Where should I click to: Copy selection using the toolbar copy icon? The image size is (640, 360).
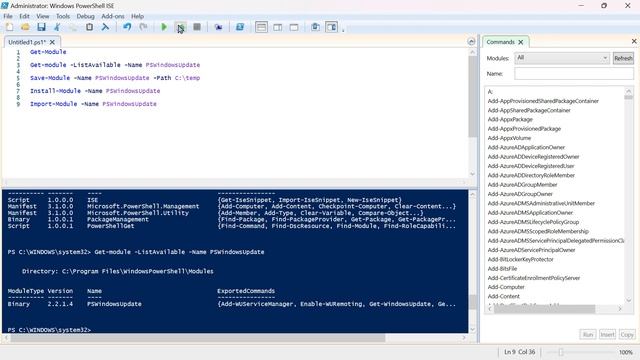pyautogui.click(x=73, y=27)
